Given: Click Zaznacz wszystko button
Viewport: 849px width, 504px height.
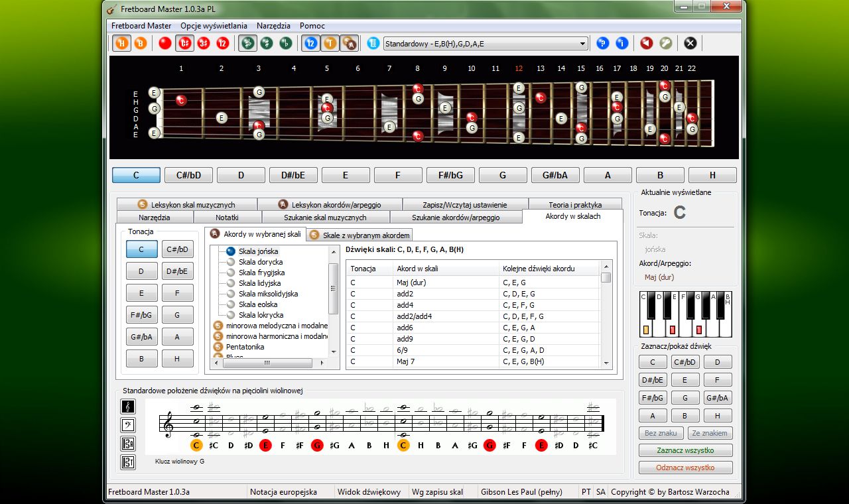Looking at the screenshot, I should [x=686, y=450].
